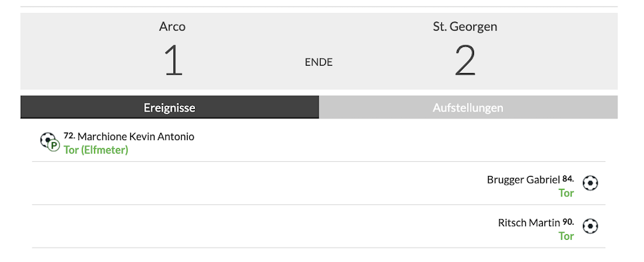Select player Brugger Gabriel
Image resolution: width=644 pixels, height=262 pixels.
click(x=523, y=179)
